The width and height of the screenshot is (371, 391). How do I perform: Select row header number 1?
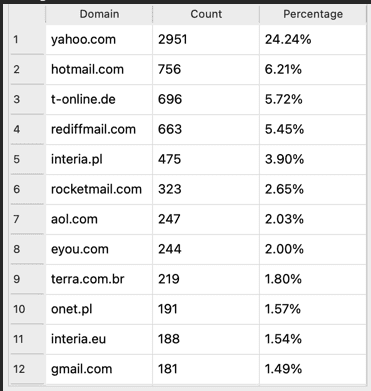point(27,40)
